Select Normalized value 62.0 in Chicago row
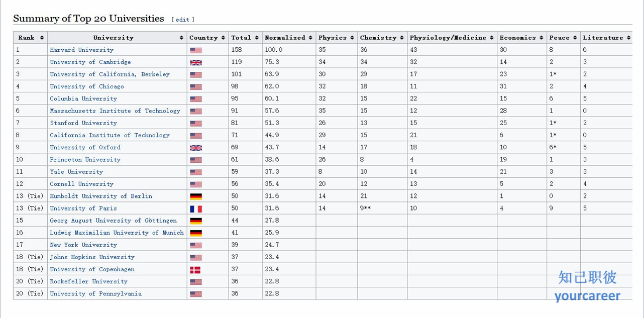Image resolution: width=644 pixels, height=318 pixels. (x=272, y=86)
